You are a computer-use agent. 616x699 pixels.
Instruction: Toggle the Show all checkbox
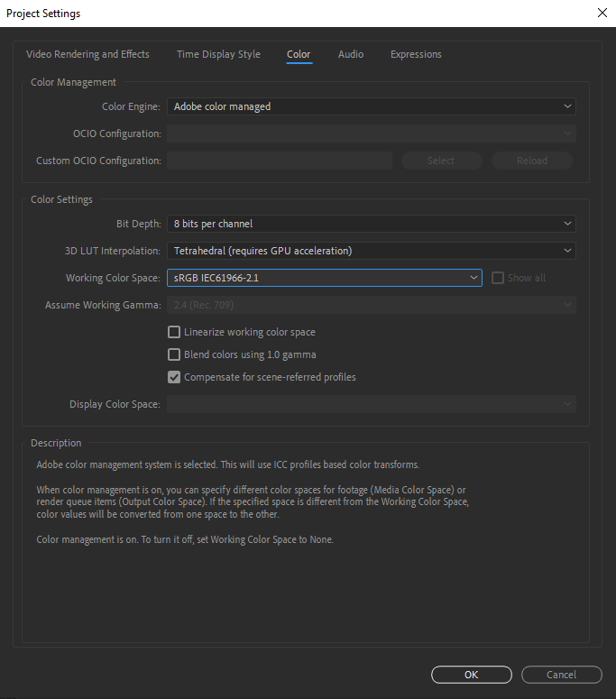click(x=498, y=278)
